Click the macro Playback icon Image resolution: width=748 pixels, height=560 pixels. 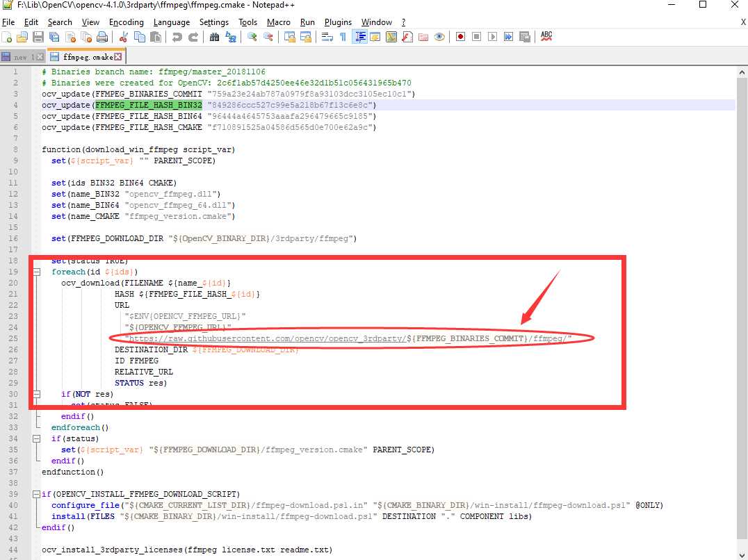492,38
